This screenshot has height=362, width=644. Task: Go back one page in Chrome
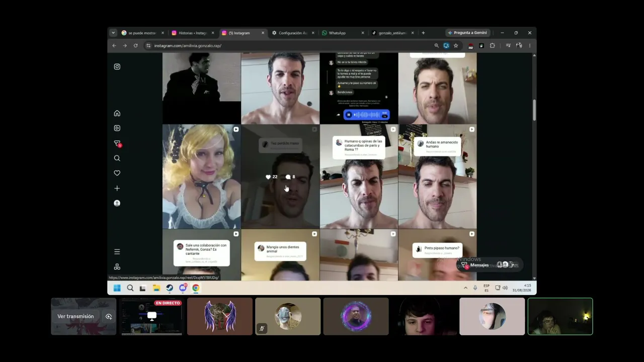(114, 46)
